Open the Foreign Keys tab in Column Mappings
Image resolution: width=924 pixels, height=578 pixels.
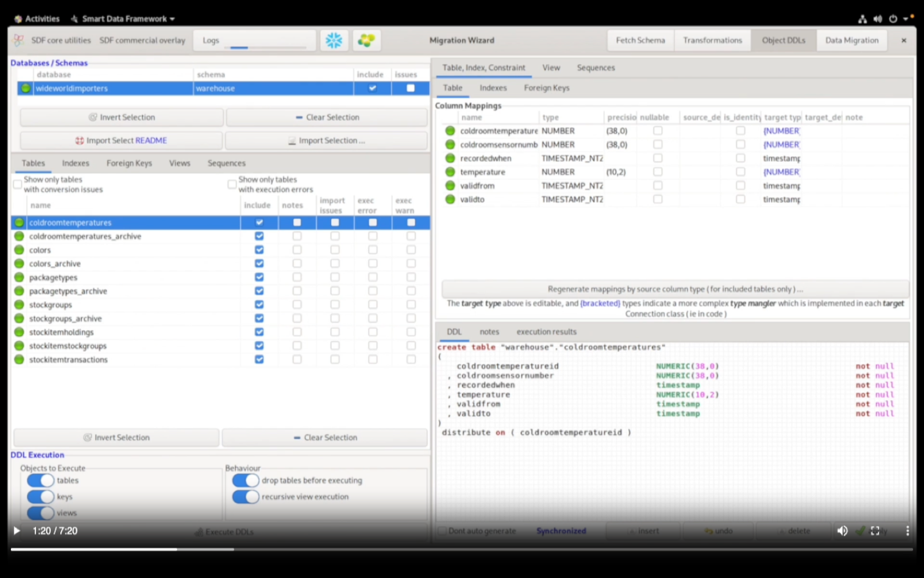(x=546, y=88)
